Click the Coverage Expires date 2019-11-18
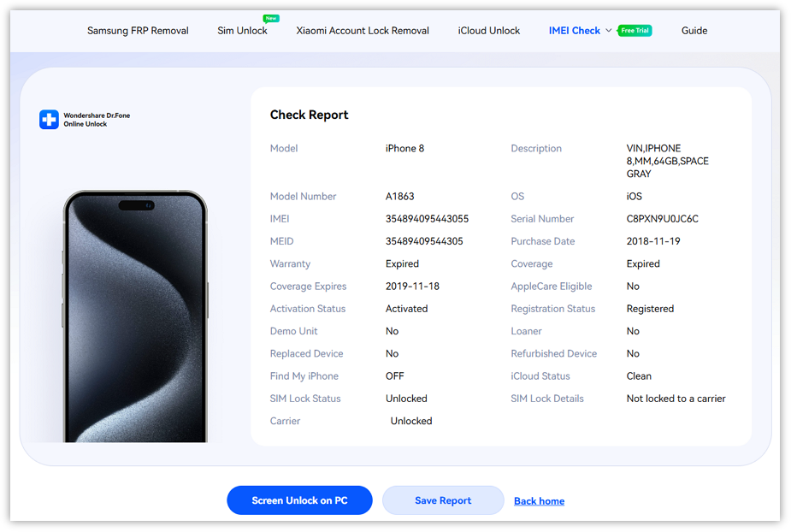 click(x=412, y=287)
